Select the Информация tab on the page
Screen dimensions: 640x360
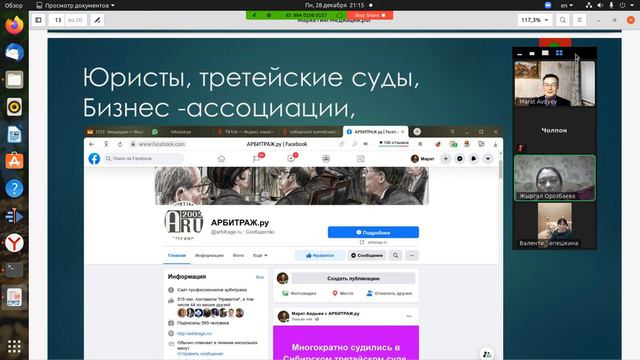tap(209, 256)
